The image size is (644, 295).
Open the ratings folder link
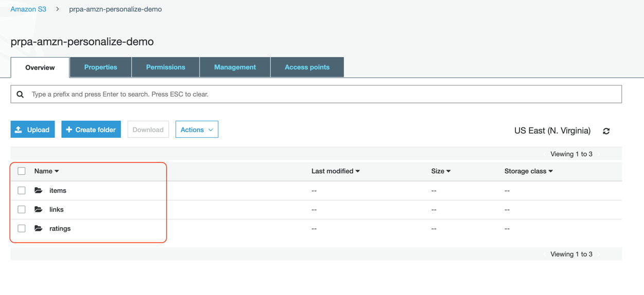(60, 228)
